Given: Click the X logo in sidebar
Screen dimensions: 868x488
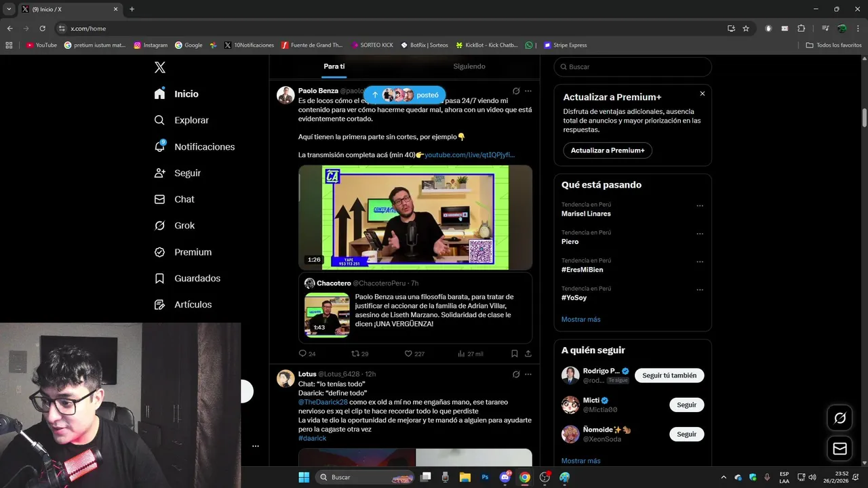Looking at the screenshot, I should 159,67.
